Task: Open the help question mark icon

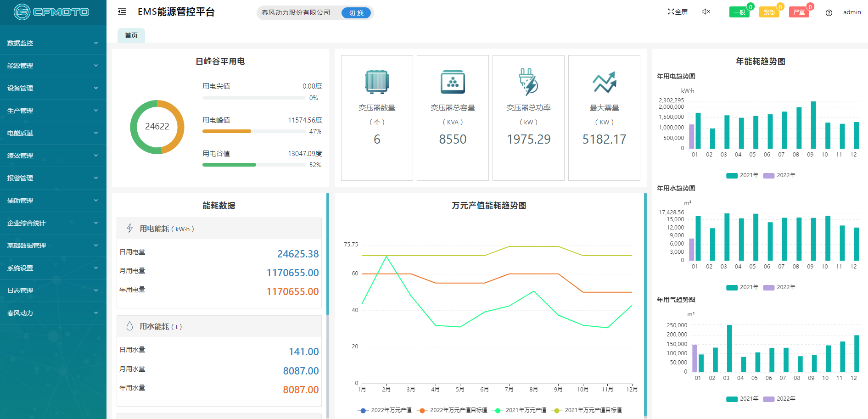Action: click(829, 13)
